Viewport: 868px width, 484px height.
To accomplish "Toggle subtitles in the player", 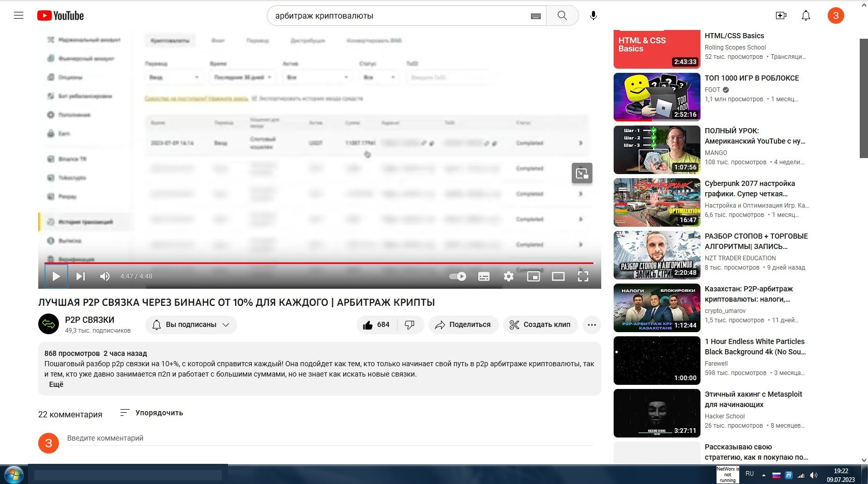I will [484, 276].
